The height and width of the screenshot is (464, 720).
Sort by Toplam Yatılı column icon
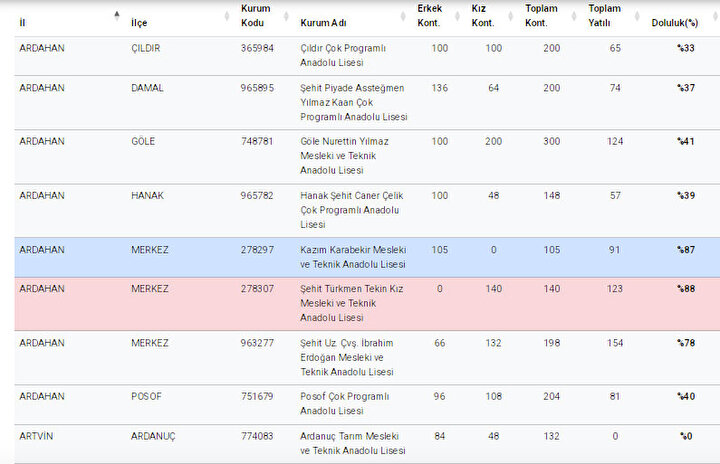click(x=637, y=16)
